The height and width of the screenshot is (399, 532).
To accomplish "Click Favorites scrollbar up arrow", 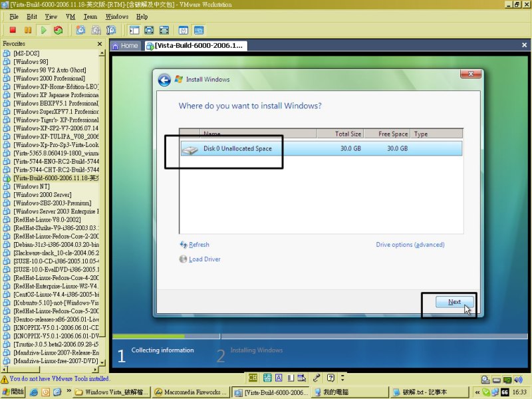I will pyautogui.click(x=102, y=53).
